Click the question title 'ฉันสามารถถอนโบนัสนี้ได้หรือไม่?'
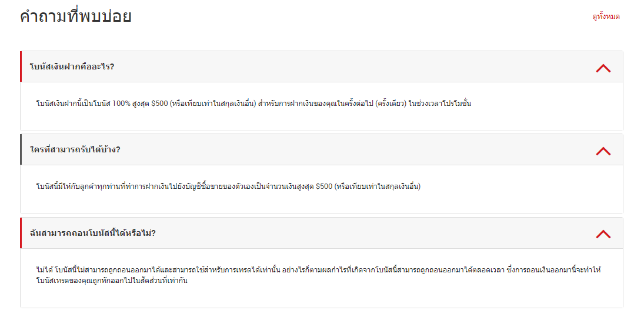This screenshot has height=310, width=644. coord(92,233)
